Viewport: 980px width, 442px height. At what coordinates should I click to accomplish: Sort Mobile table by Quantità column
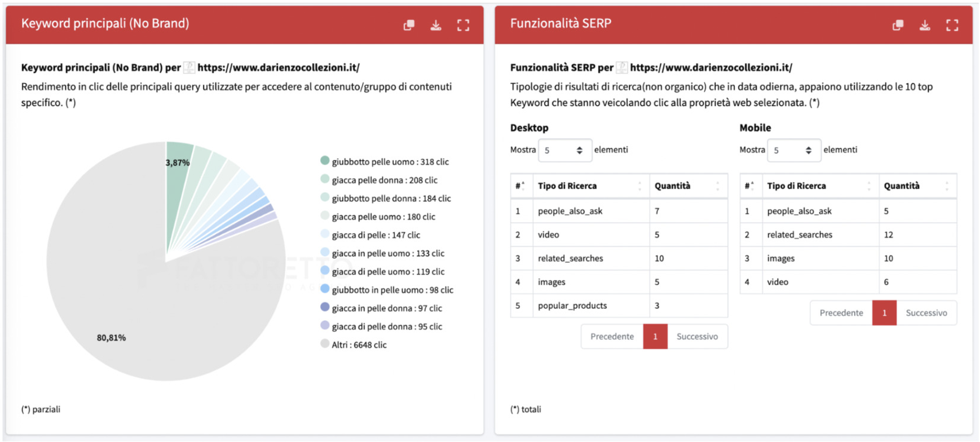click(x=917, y=186)
